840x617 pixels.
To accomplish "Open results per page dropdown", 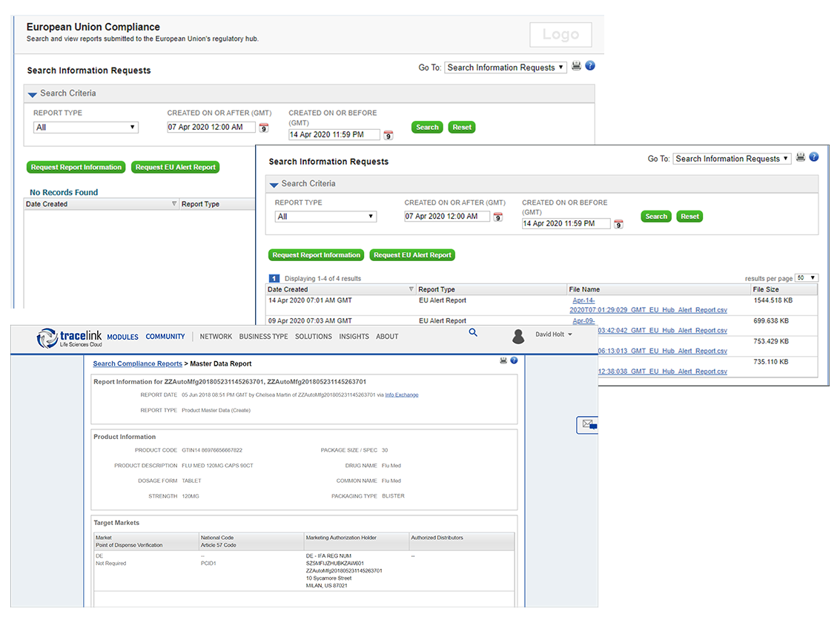I will (806, 278).
